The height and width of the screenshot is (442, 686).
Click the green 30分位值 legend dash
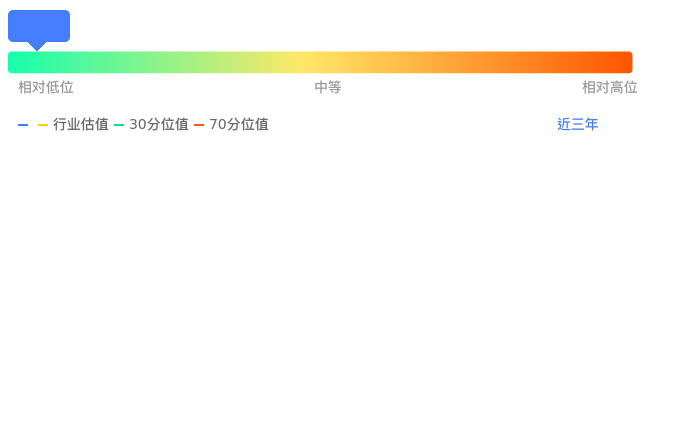[x=119, y=125]
